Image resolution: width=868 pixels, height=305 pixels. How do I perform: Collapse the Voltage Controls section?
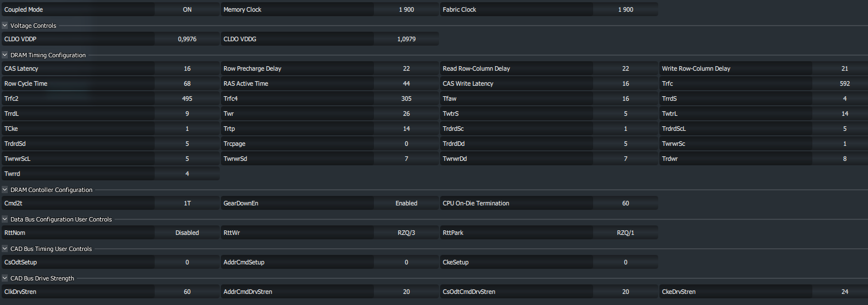tap(5, 26)
